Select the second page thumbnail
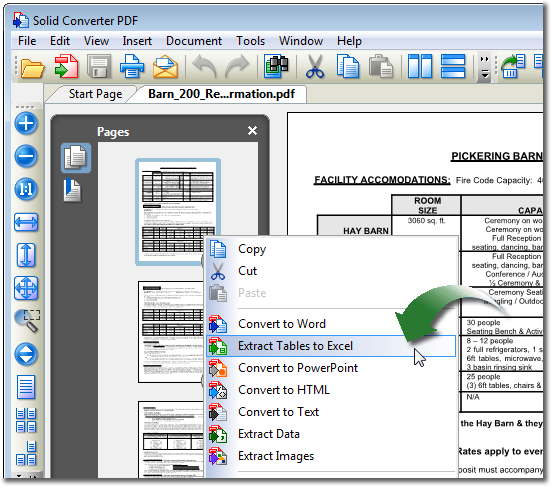This screenshot has height=488, width=553. tap(172, 332)
